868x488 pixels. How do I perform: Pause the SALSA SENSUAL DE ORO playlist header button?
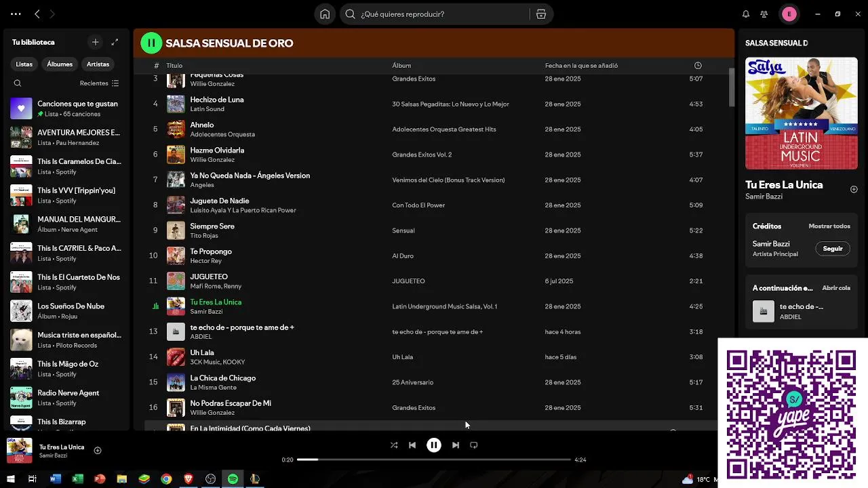pyautogui.click(x=151, y=43)
